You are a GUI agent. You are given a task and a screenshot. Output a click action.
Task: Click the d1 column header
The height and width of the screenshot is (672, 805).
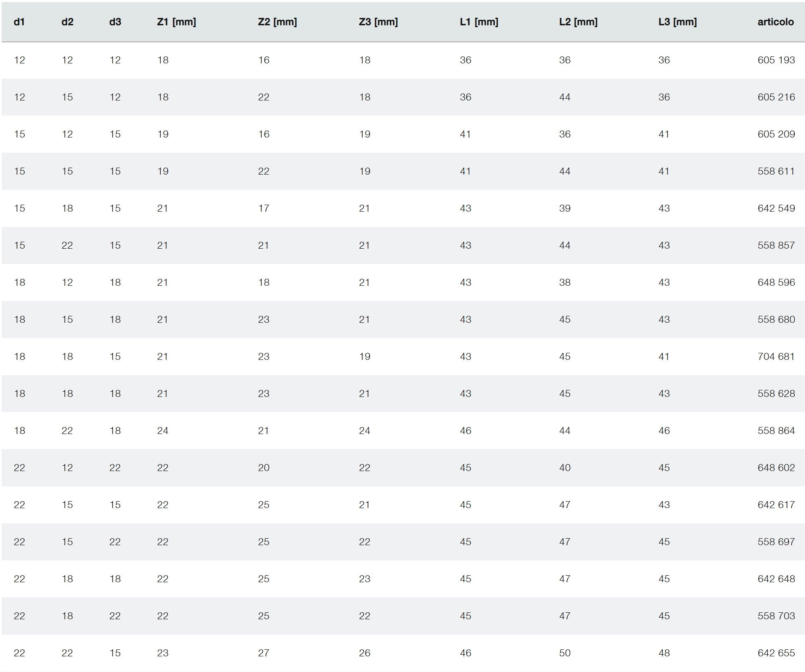pos(19,22)
